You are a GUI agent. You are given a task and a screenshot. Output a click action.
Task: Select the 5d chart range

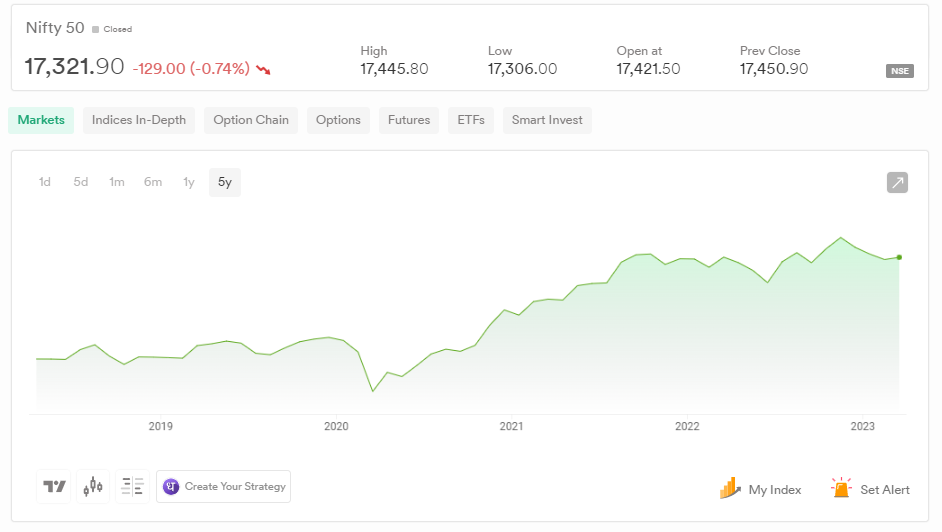81,182
